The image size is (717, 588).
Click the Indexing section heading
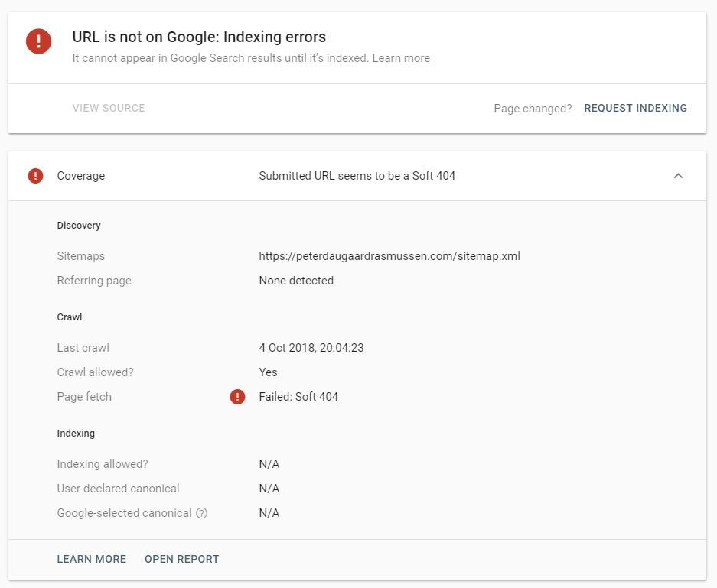pyautogui.click(x=76, y=433)
